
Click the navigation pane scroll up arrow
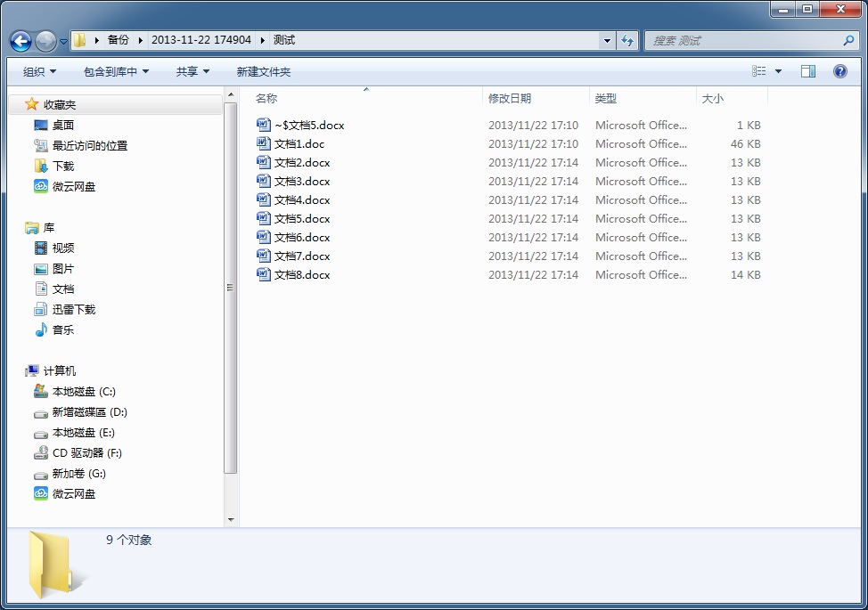[231, 94]
